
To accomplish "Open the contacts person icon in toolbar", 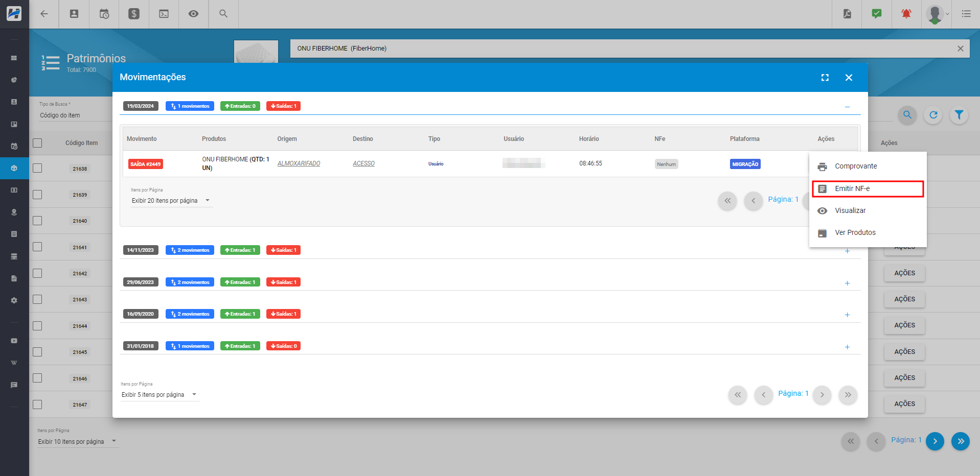I will coord(74,14).
